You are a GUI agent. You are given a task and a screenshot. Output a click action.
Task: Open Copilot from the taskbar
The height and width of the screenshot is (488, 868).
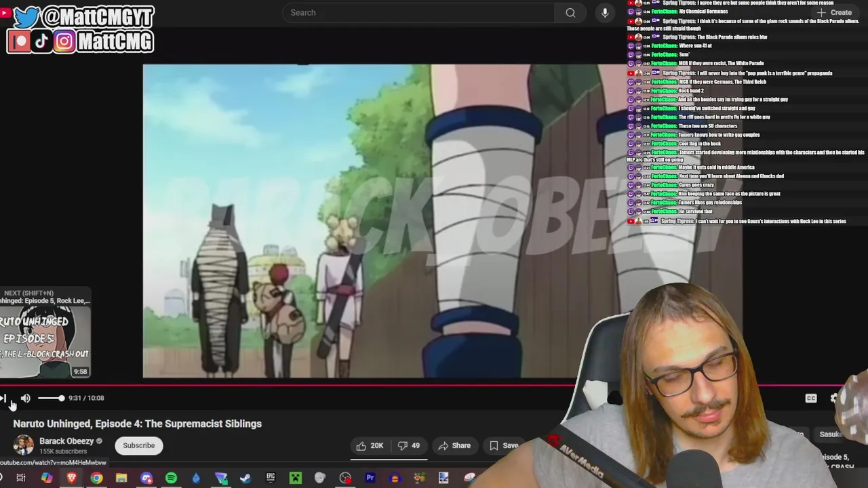46,479
